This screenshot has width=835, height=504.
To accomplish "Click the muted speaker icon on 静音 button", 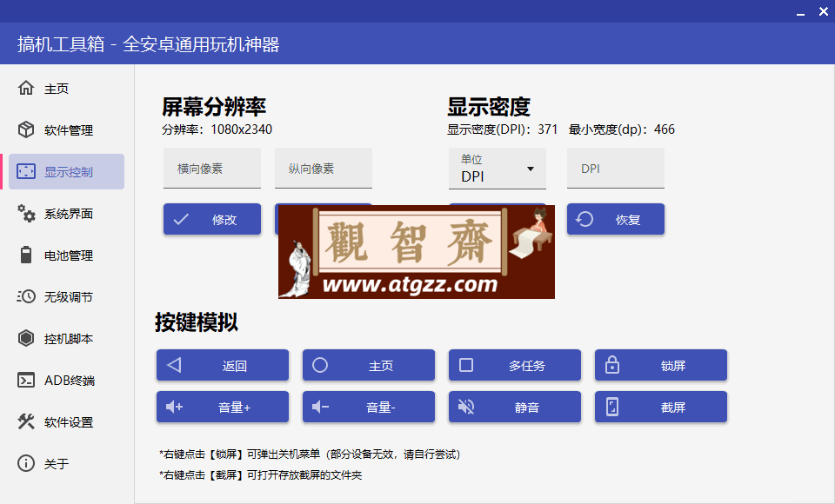I will [466, 408].
